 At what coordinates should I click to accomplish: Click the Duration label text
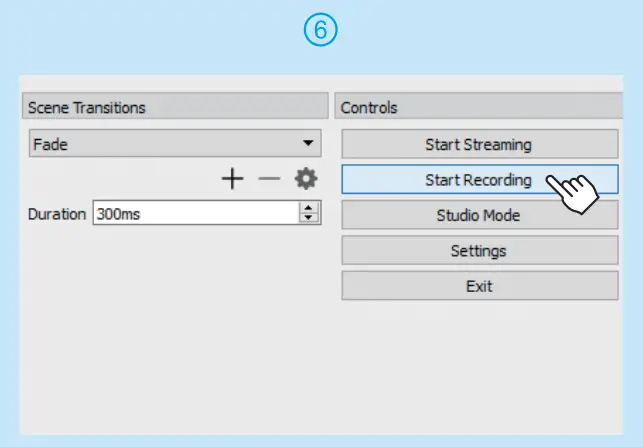click(x=57, y=214)
